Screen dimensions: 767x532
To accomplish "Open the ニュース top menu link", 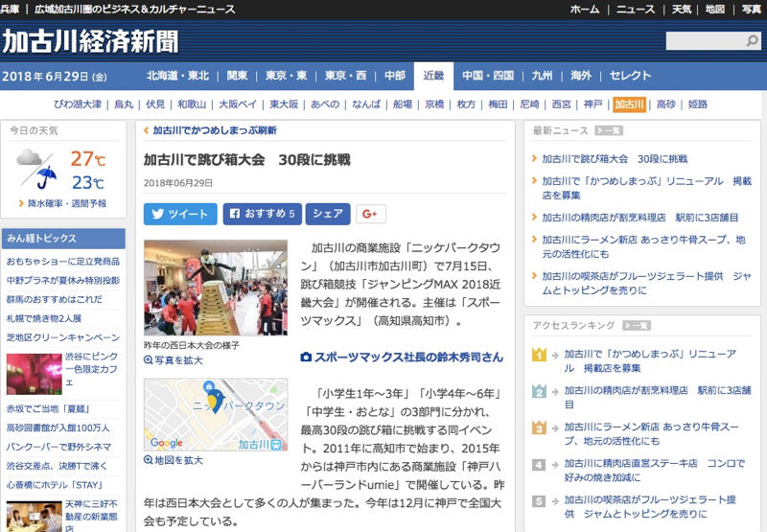I will pos(636,10).
